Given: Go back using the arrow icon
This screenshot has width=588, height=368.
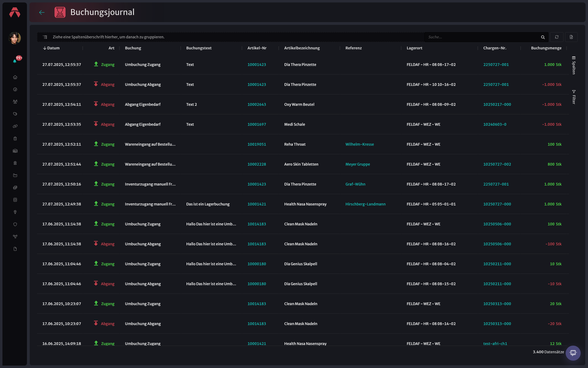Looking at the screenshot, I should pos(42,12).
